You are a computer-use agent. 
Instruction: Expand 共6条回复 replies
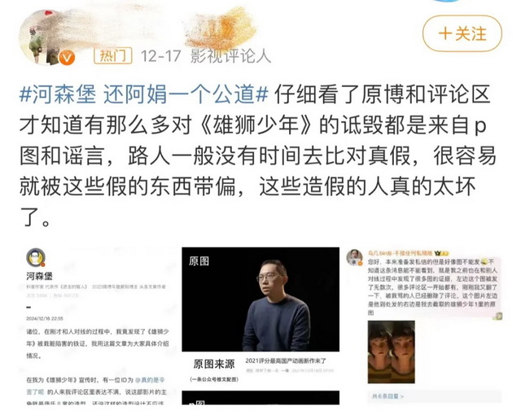387,396
